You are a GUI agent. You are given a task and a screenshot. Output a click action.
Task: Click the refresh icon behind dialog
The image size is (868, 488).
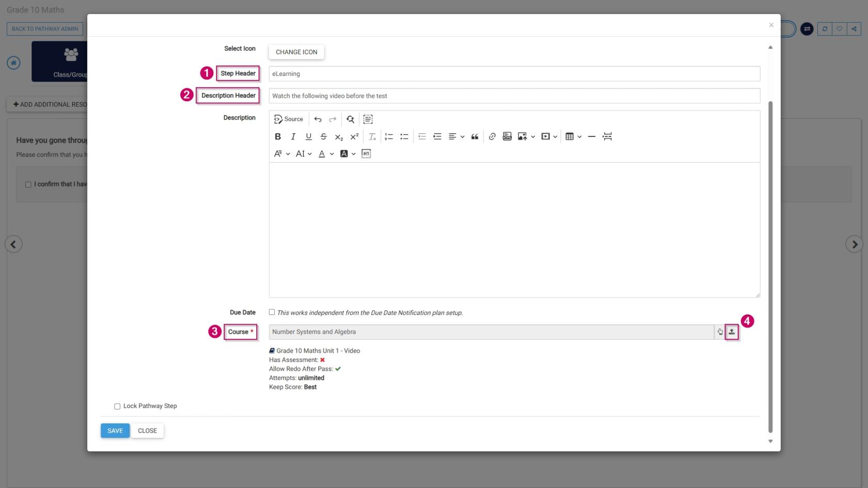[825, 29]
